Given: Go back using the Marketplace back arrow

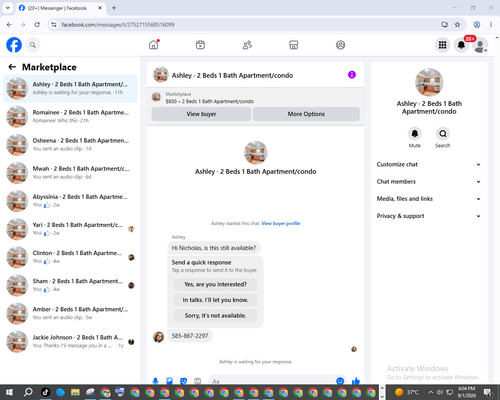Looking at the screenshot, I should (x=12, y=67).
